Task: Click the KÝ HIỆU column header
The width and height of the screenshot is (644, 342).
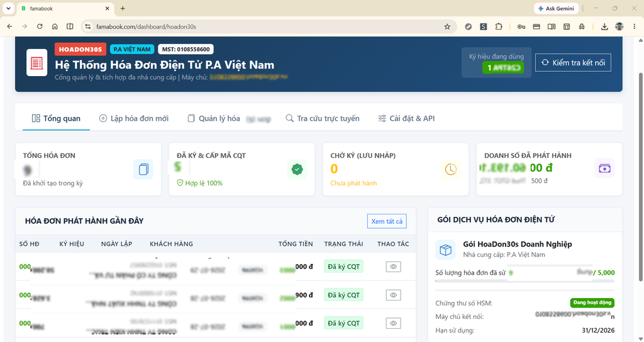Action: tap(72, 244)
